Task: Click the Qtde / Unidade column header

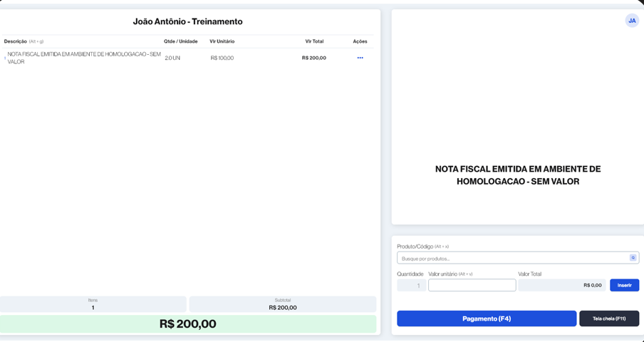Action: click(x=181, y=41)
